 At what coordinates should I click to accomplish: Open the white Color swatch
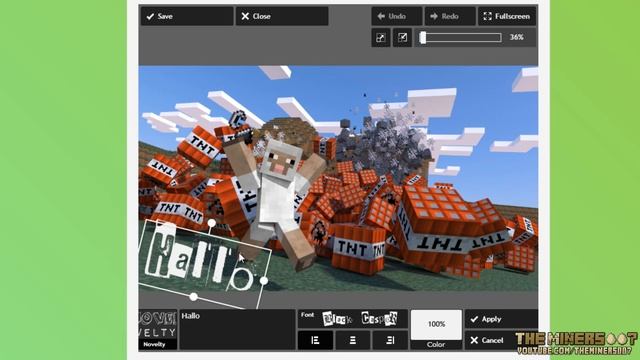(x=436, y=324)
